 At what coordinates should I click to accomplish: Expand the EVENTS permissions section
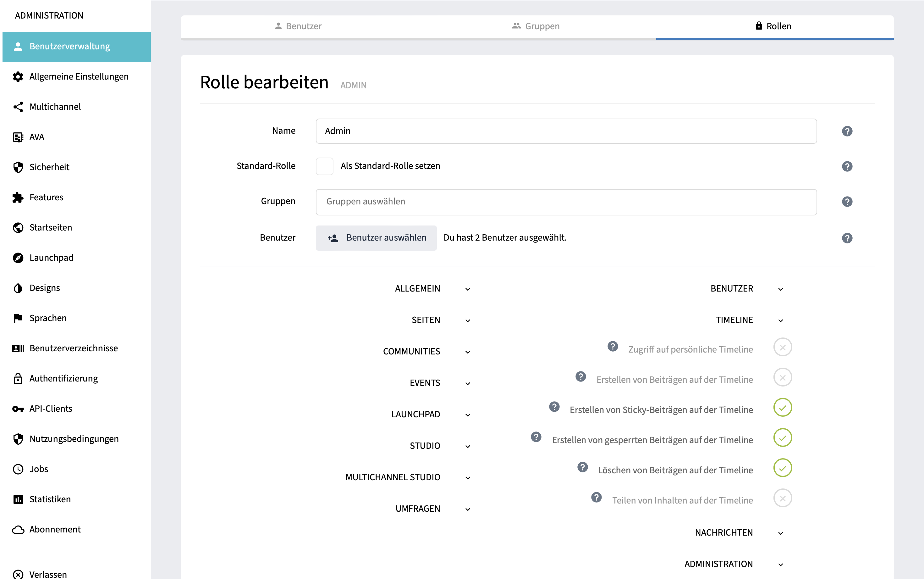pos(468,383)
